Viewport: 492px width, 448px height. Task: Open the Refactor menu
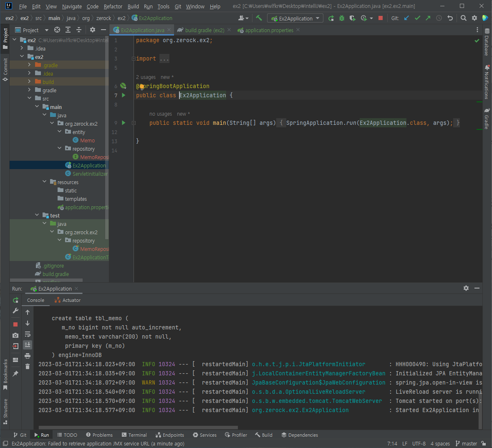coord(113,6)
